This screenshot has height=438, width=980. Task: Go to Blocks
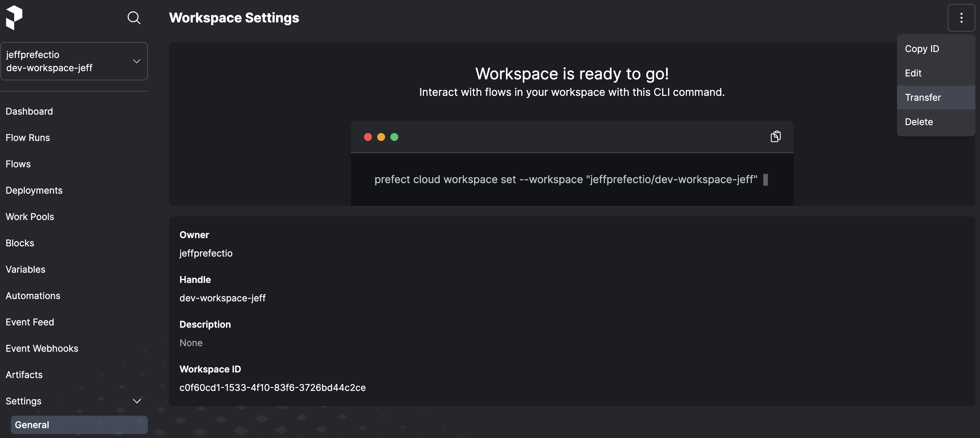click(x=20, y=243)
